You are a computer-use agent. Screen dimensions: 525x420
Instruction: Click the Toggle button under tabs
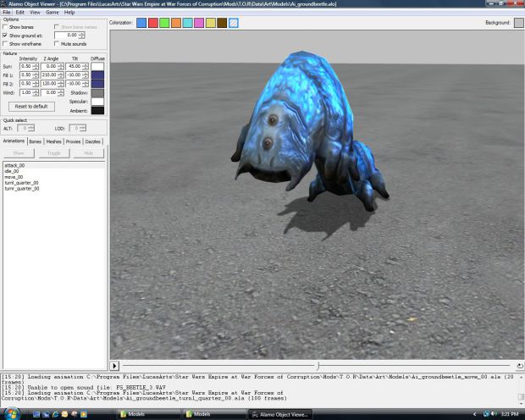(x=54, y=153)
